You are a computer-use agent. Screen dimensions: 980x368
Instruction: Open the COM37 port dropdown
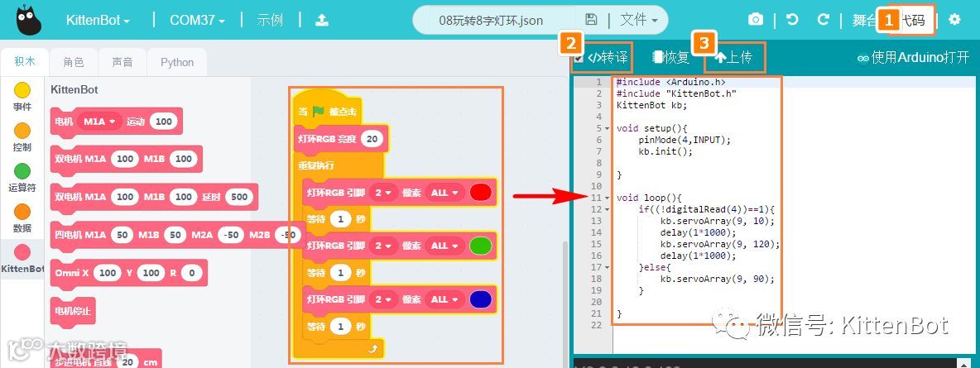pyautogui.click(x=197, y=20)
